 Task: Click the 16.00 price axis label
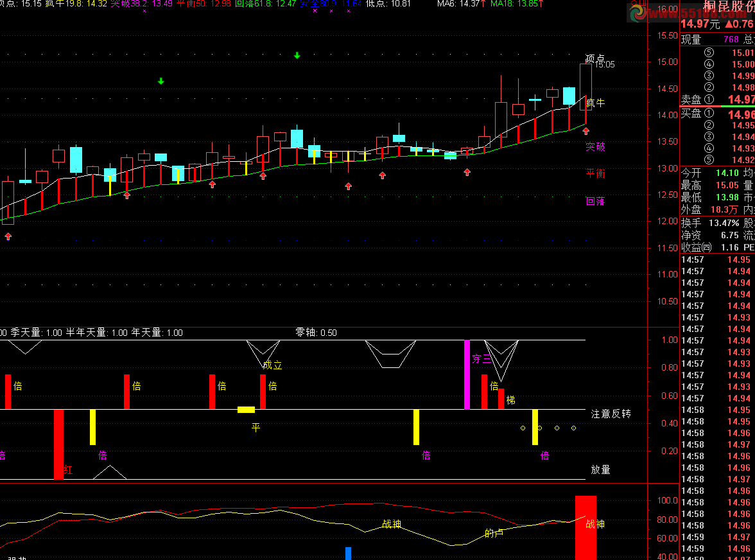coord(668,8)
